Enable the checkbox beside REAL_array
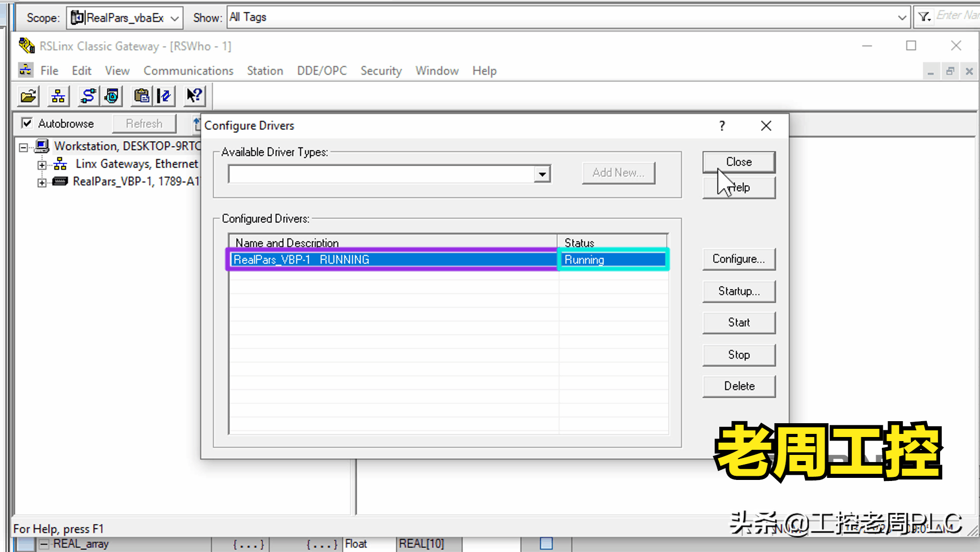Image resolution: width=980 pixels, height=552 pixels. pyautogui.click(x=546, y=544)
